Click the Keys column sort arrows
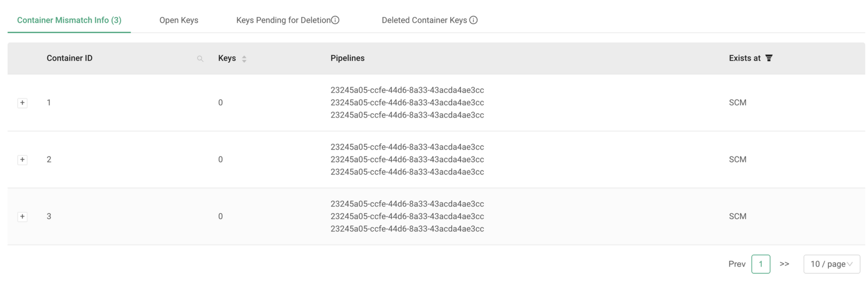The image size is (868, 294). [x=244, y=59]
